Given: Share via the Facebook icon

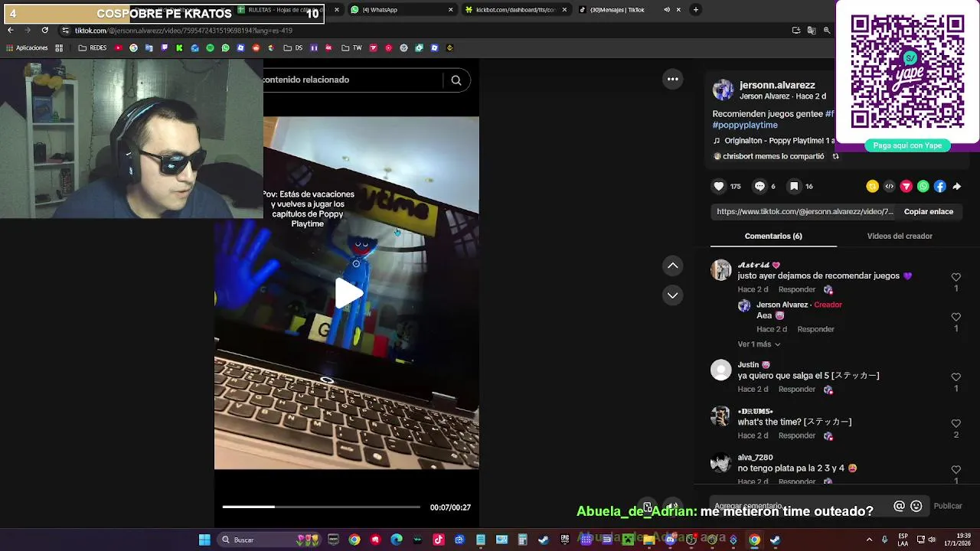Looking at the screenshot, I should [x=940, y=186].
